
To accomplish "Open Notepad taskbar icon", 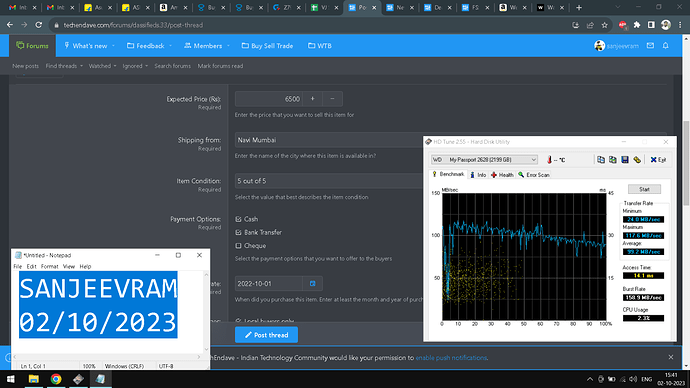I will pyautogui.click(x=100, y=379).
